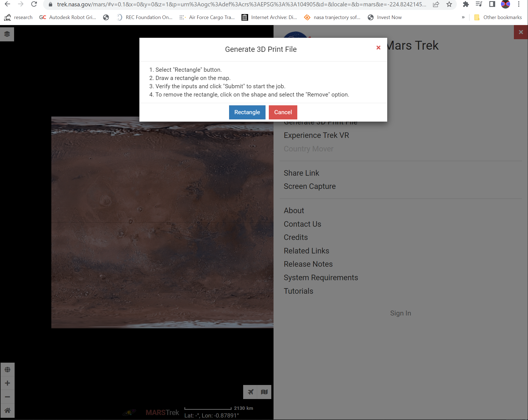This screenshot has height=420, width=528.
Task: Open Autodesk Robot Gri... bookmark
Action: pyautogui.click(x=68, y=17)
